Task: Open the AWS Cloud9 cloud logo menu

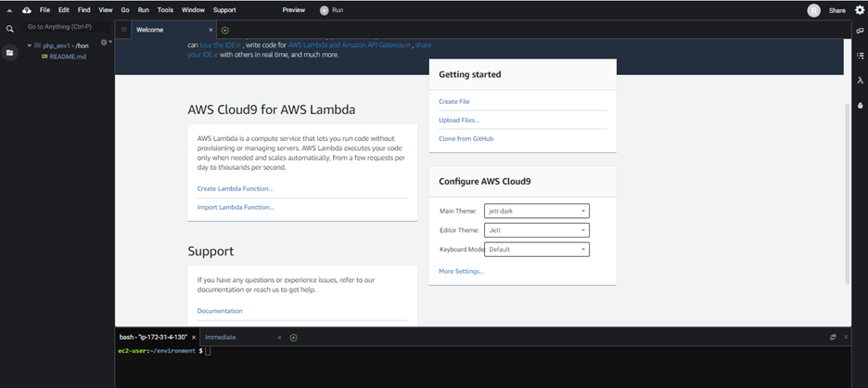Action: (x=27, y=10)
